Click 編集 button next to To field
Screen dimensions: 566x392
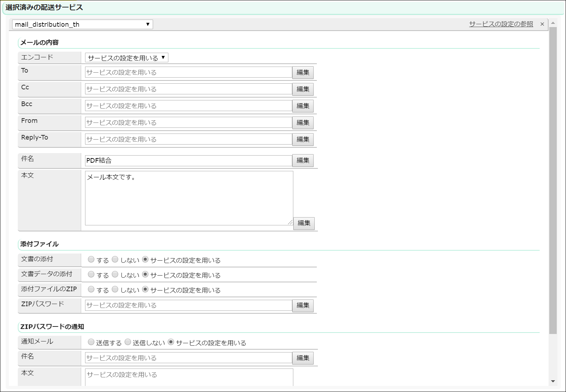303,73
